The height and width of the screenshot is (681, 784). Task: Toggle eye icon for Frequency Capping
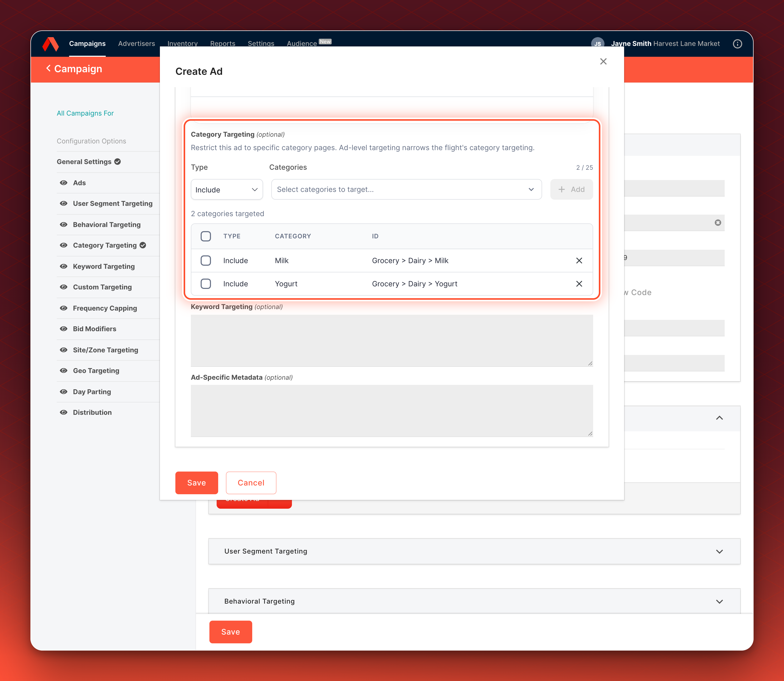[64, 308]
